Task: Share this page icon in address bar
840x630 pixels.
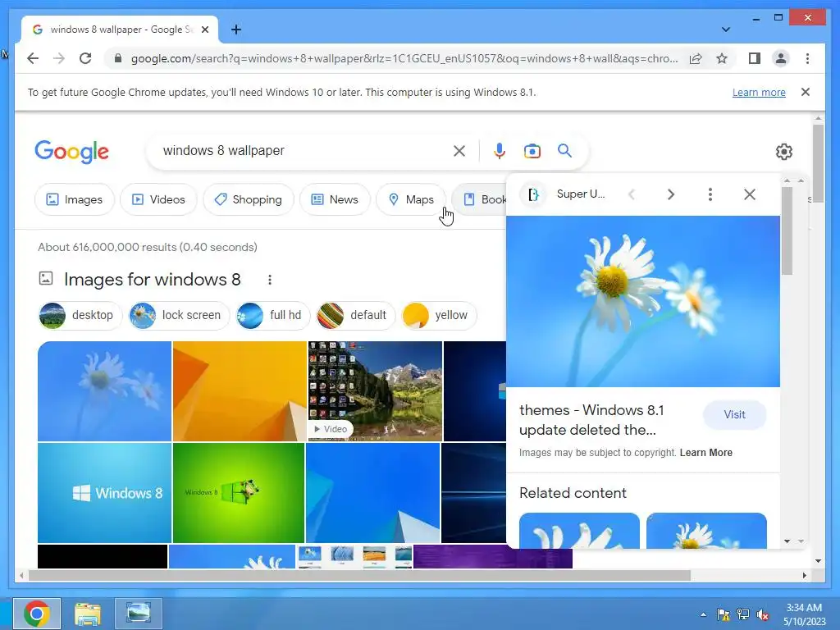Action: click(x=696, y=58)
